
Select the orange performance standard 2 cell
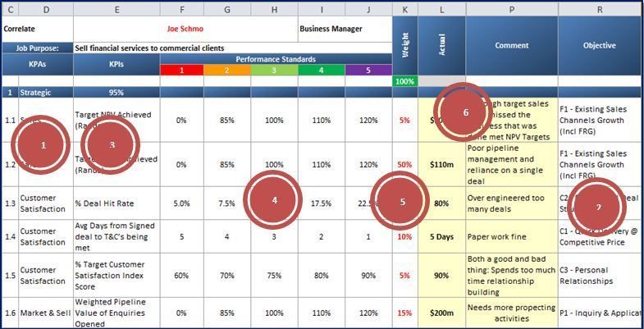(227, 71)
